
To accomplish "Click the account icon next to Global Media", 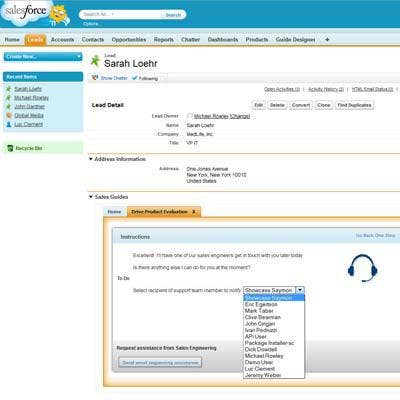I will point(9,115).
